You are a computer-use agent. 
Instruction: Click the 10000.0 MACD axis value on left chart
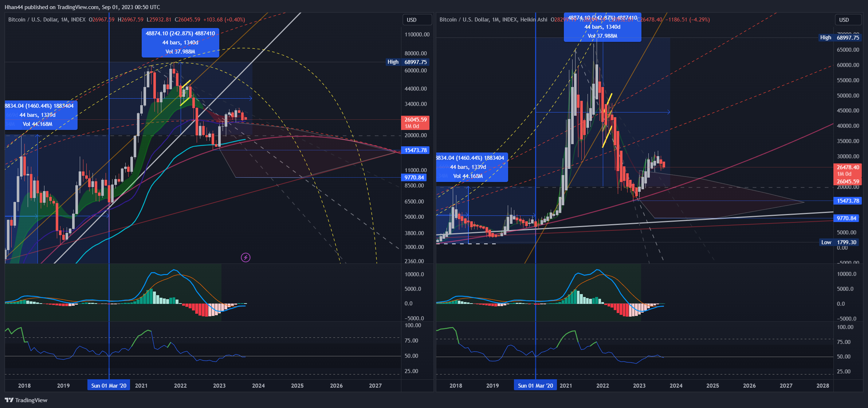click(x=414, y=274)
